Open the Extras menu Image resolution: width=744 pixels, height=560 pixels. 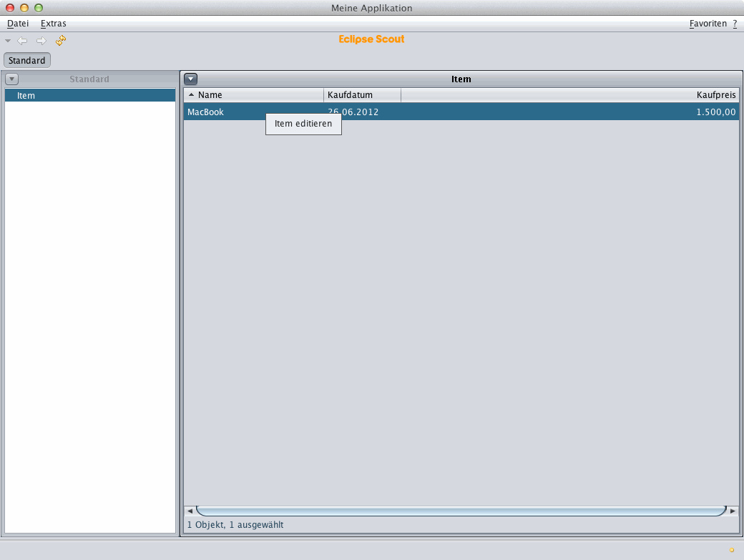click(54, 24)
